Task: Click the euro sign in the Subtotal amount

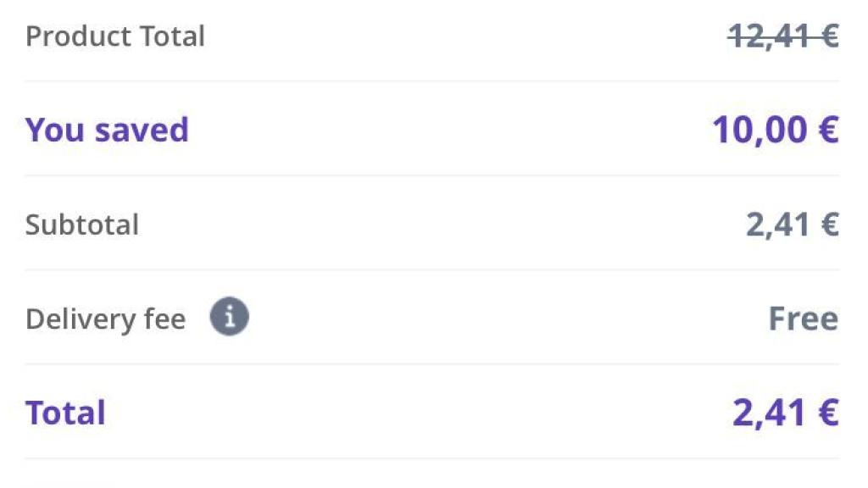Action: point(830,224)
